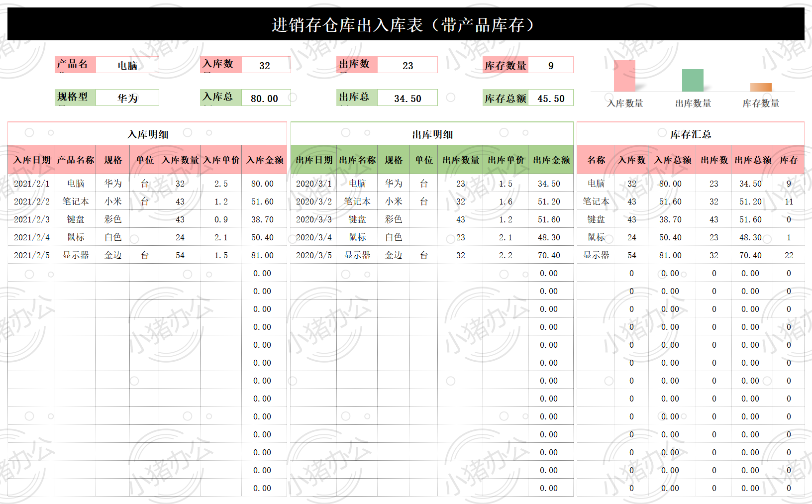Select the title 进销存仓库出入库表 banner
The height and width of the screenshot is (504, 812).
[x=406, y=24]
